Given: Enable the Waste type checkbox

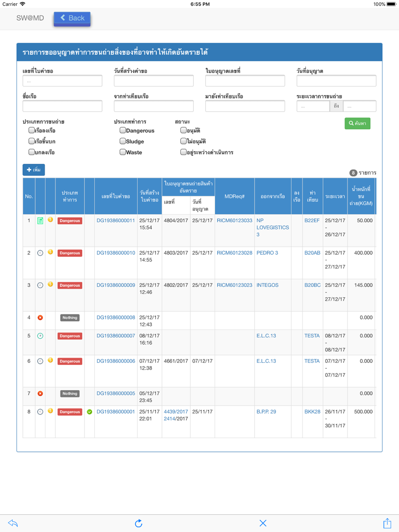Looking at the screenshot, I should pyautogui.click(x=123, y=152).
